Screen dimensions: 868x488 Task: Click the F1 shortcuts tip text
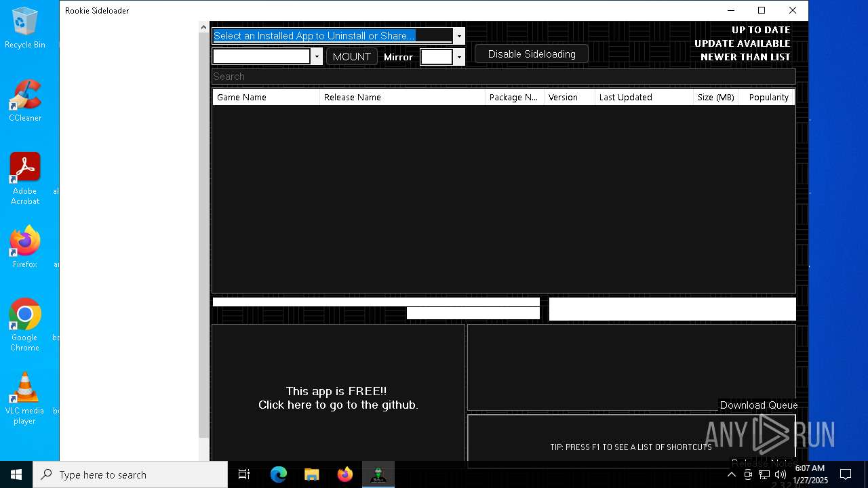pyautogui.click(x=631, y=447)
